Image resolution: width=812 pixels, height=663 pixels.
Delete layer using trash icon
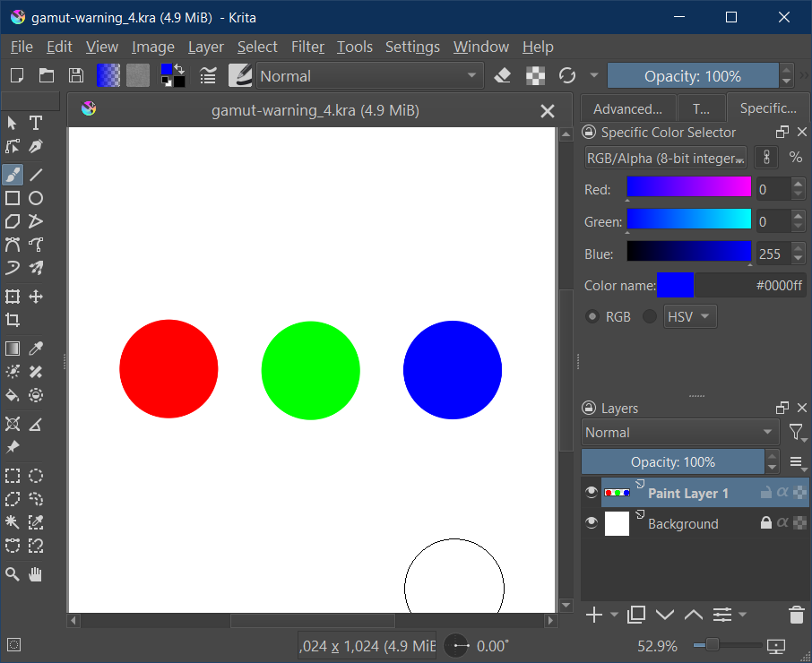[796, 615]
